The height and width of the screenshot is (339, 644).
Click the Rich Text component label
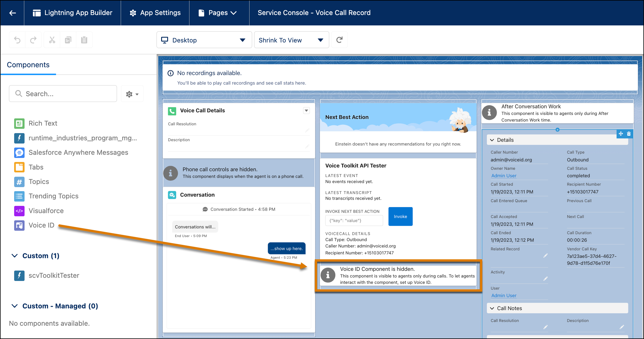click(x=43, y=124)
